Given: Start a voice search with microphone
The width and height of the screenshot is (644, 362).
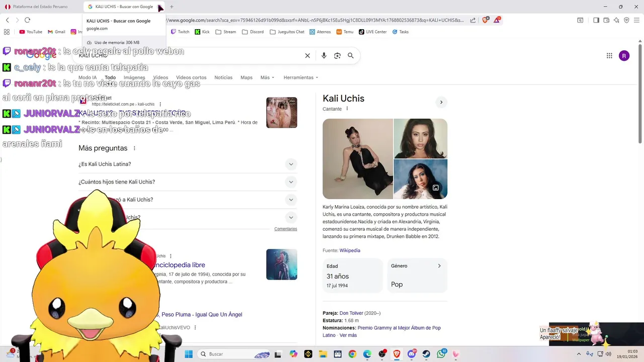Looking at the screenshot, I should (324, 56).
